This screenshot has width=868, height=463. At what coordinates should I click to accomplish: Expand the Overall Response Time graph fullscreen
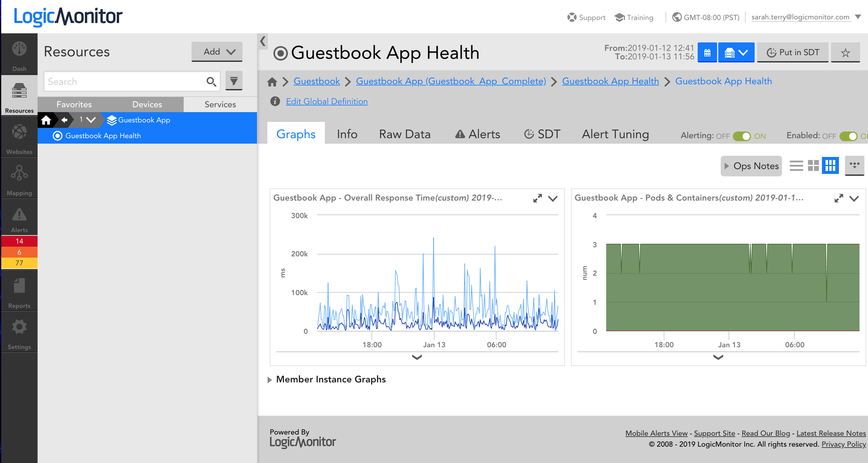tap(537, 198)
